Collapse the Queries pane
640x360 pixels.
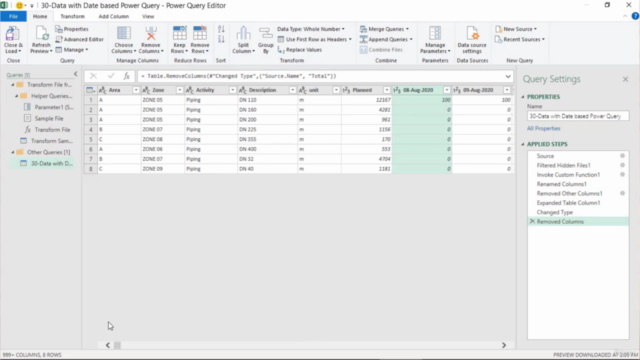(76, 74)
